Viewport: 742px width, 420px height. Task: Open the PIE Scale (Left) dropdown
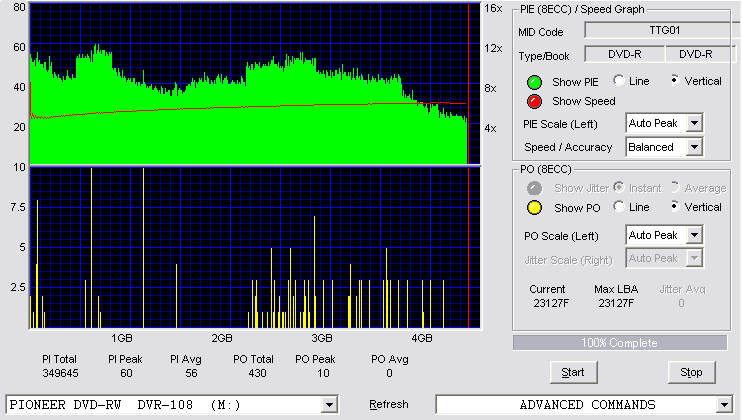[694, 123]
